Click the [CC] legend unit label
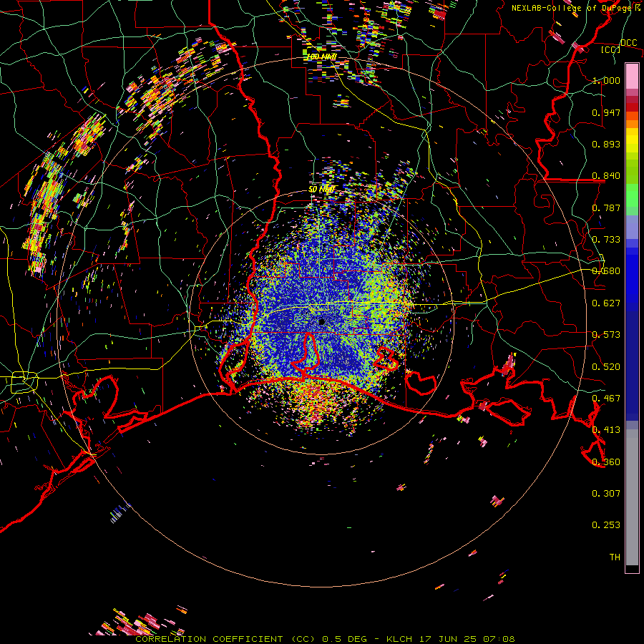This screenshot has height=644, width=644. [x=610, y=49]
